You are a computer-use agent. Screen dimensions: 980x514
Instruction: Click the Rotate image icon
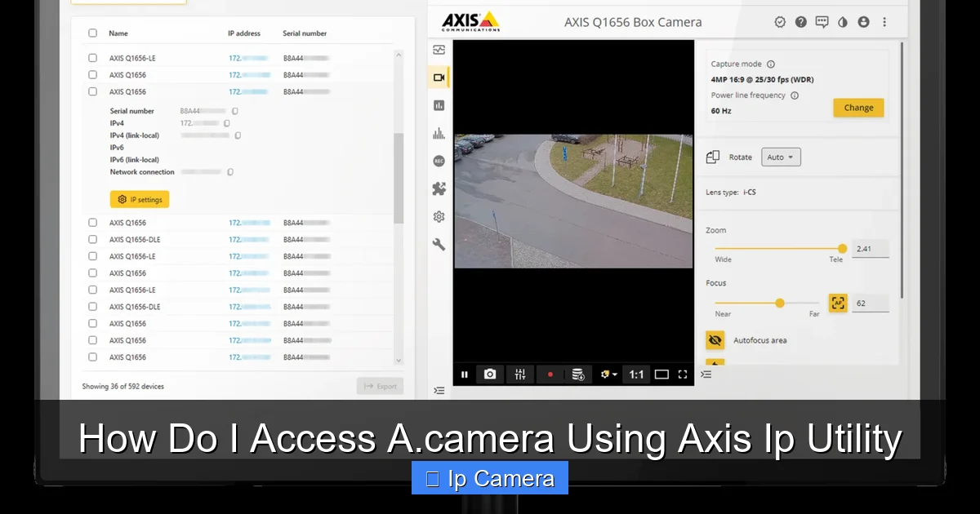click(713, 157)
